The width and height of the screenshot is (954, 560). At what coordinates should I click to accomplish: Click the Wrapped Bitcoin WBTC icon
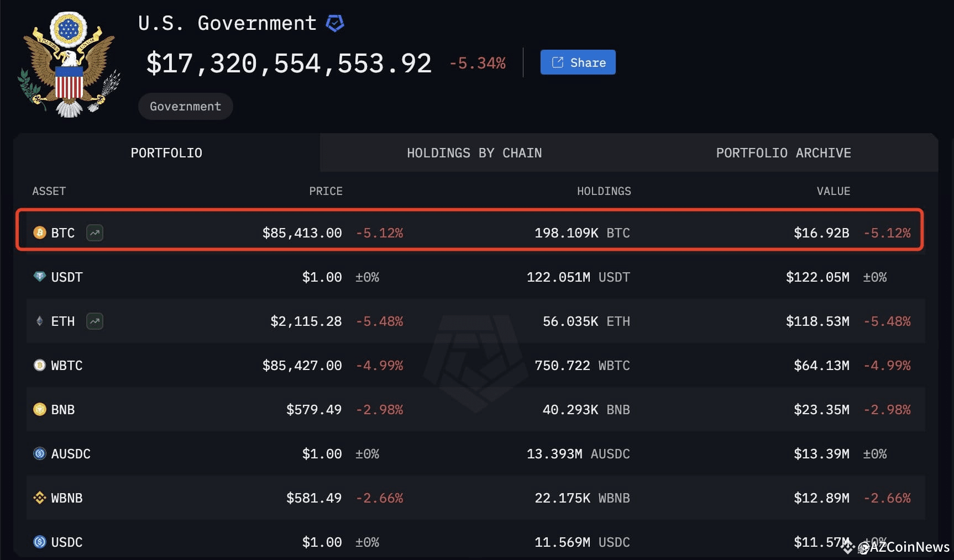(x=39, y=365)
